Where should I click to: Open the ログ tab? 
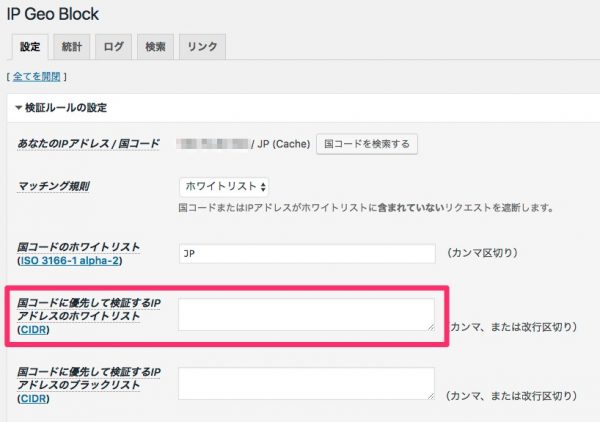pos(114,47)
